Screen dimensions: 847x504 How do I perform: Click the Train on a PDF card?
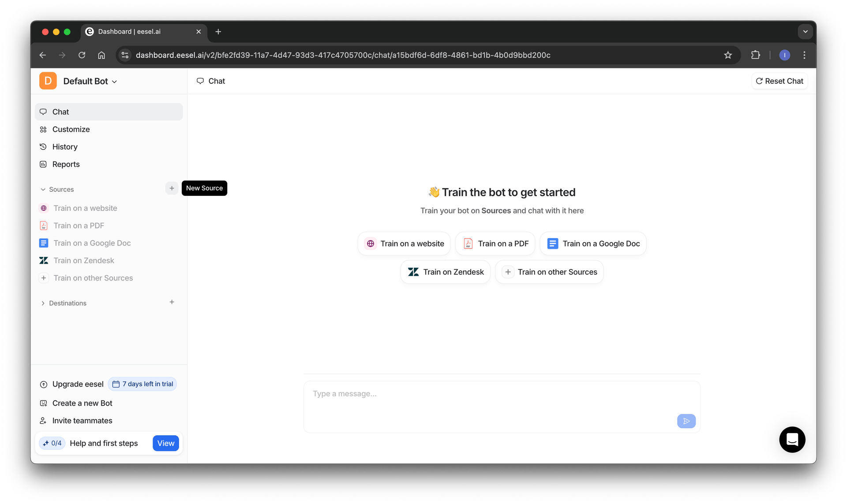tap(495, 244)
